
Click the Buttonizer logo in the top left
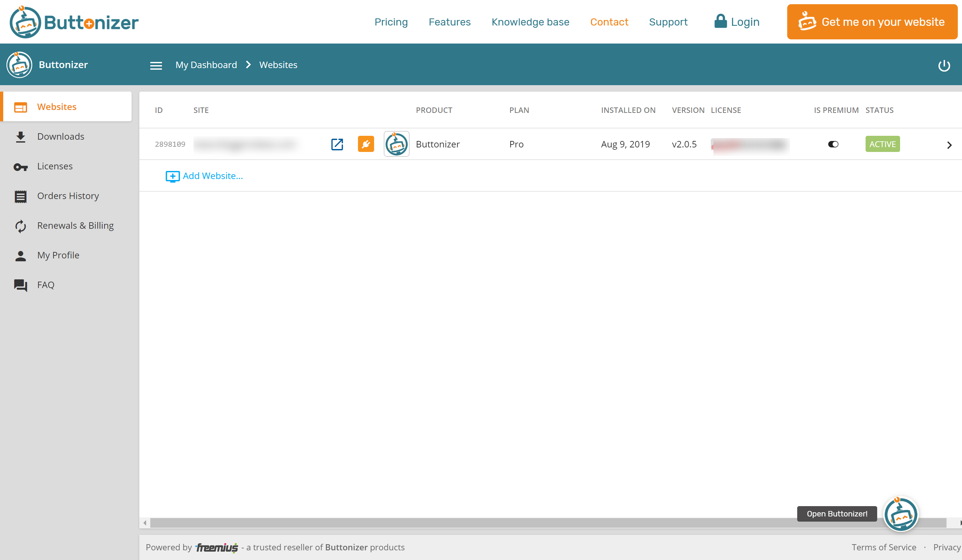[74, 22]
